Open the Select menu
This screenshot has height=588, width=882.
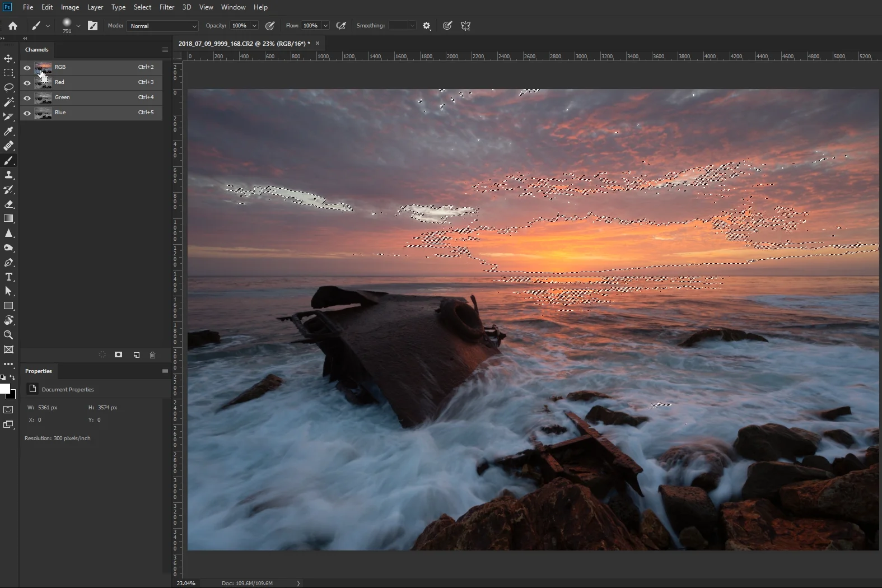pos(142,7)
